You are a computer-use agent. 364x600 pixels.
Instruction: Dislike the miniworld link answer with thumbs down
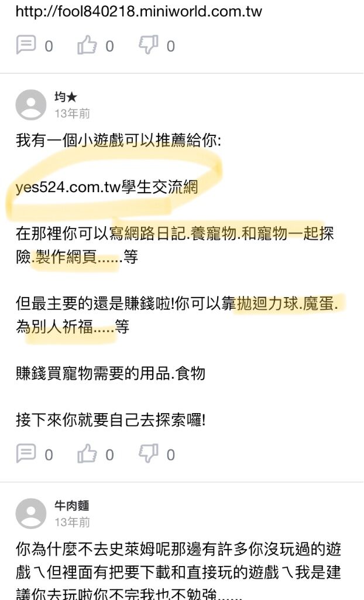149,45
